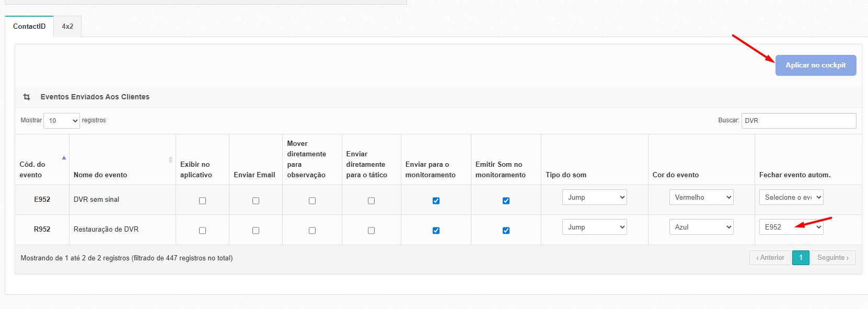
Task: Open Fechar evento autom. dropdown for R952
Action: tap(791, 227)
